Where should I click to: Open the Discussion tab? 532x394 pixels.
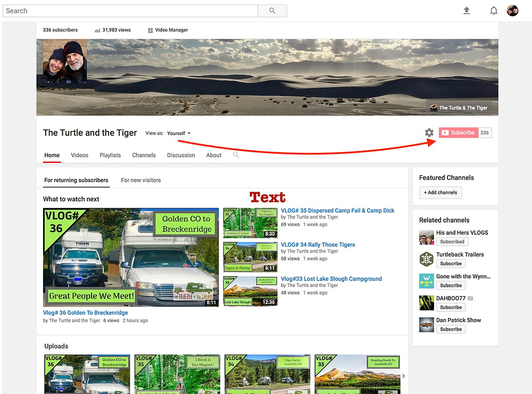coord(181,155)
